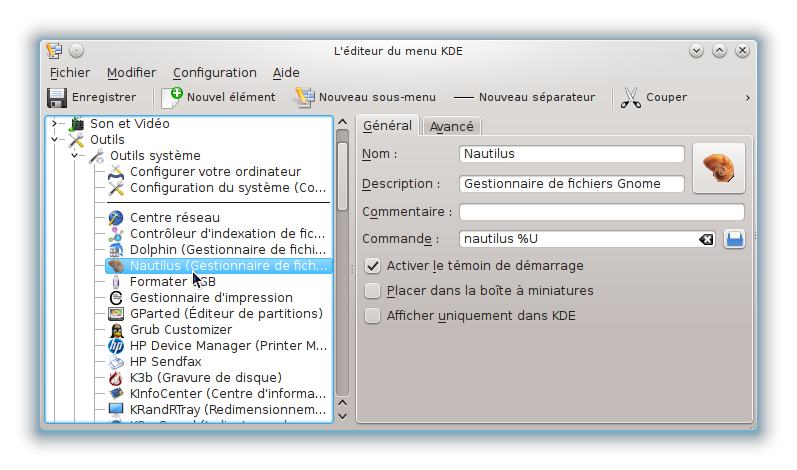
Task: Click Configuration du système icon
Action: [x=116, y=188]
